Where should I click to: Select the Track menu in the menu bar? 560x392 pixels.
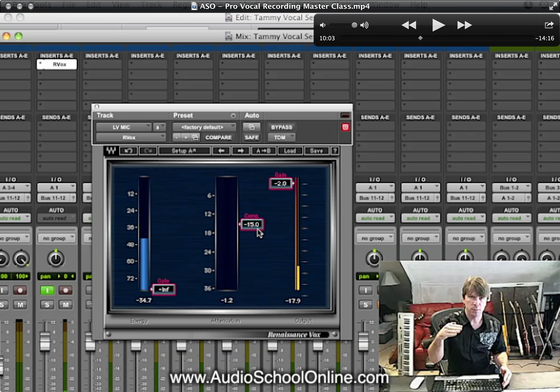click(x=151, y=5)
